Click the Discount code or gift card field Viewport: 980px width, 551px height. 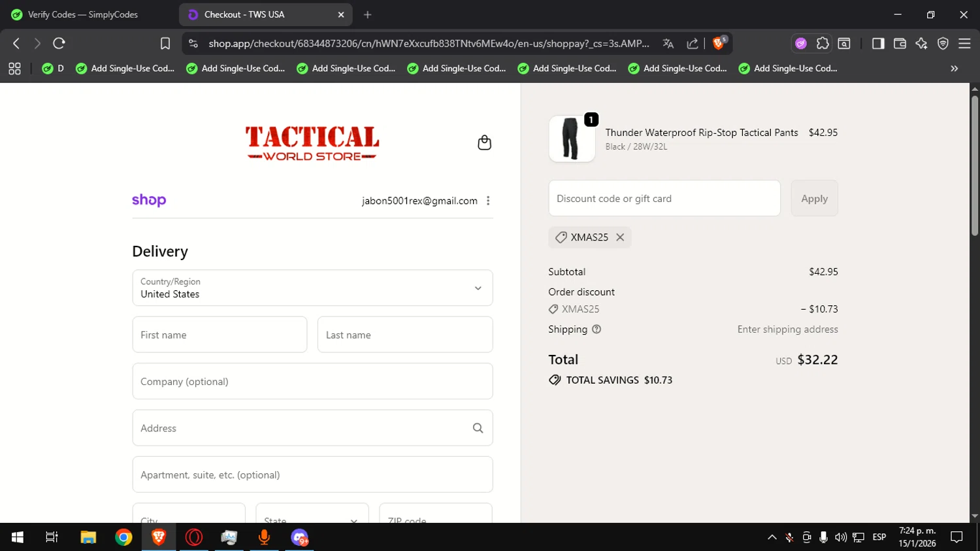point(664,198)
